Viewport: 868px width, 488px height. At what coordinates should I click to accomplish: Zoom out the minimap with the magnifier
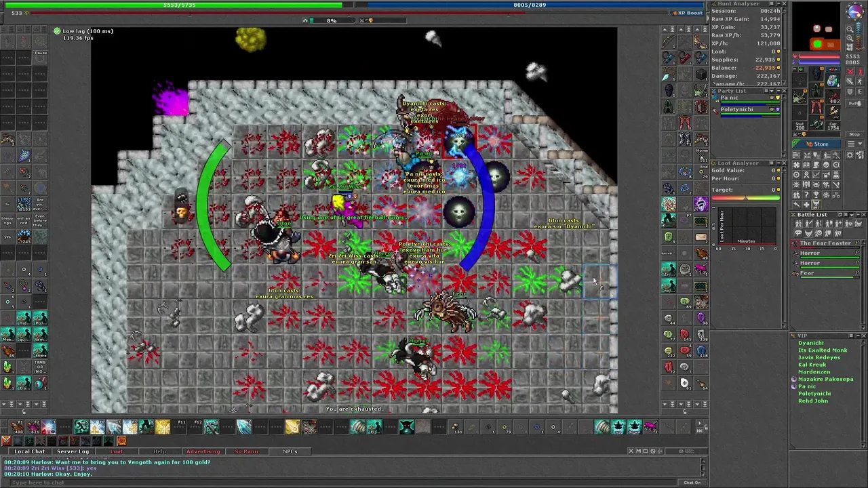click(850, 29)
